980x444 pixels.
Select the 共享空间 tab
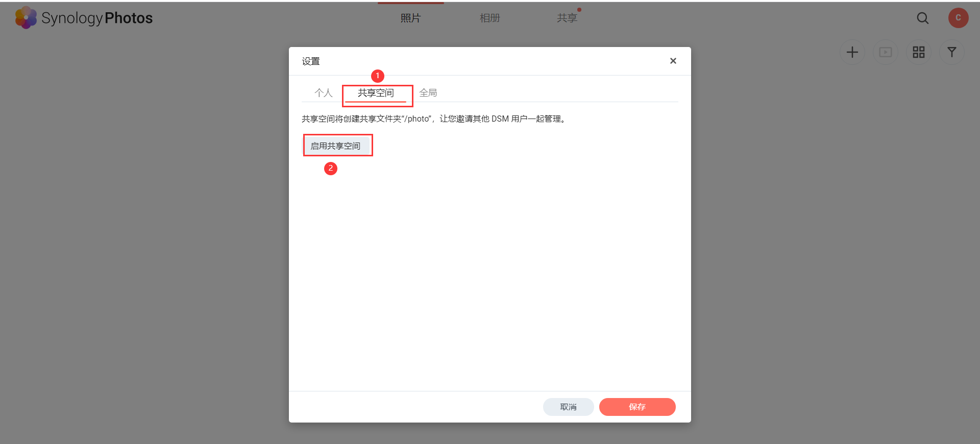tap(376, 93)
